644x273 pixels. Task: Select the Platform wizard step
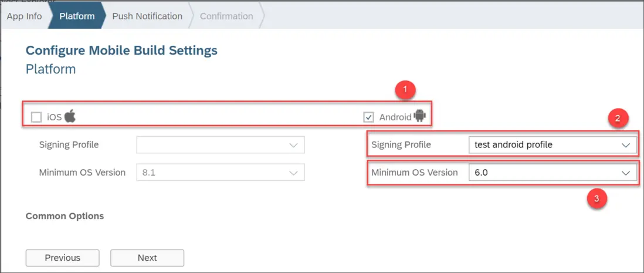(77, 16)
